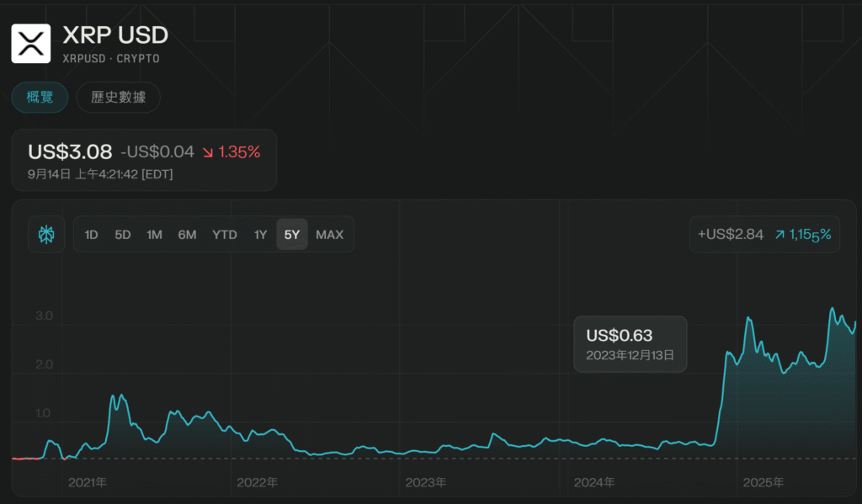Select the 5D time range

(123, 235)
